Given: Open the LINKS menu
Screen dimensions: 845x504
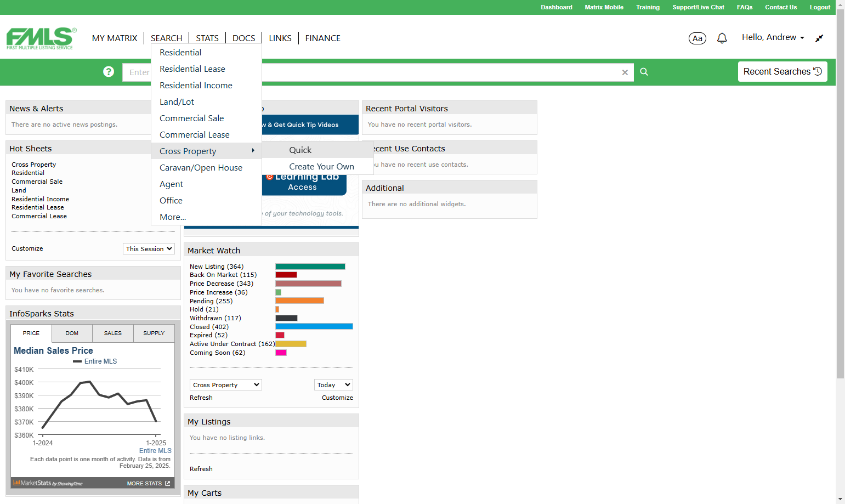Looking at the screenshot, I should pos(280,38).
